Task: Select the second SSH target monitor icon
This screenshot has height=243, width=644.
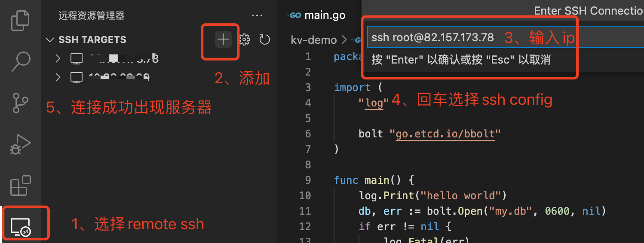Action: tap(76, 78)
